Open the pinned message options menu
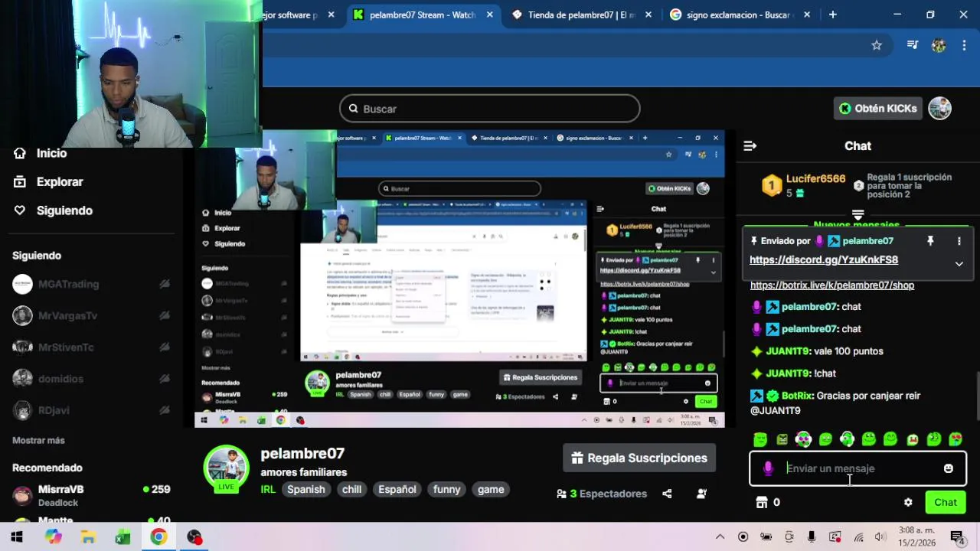 pyautogui.click(x=959, y=241)
